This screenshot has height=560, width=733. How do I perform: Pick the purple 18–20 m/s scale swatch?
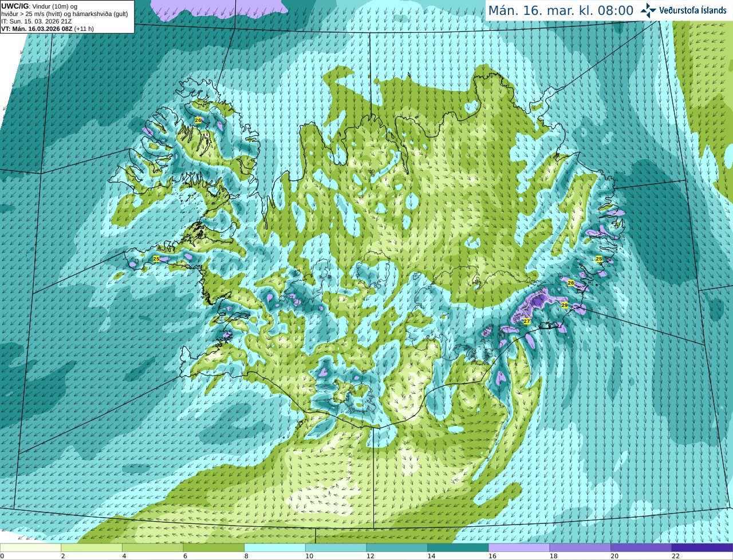[580, 547]
